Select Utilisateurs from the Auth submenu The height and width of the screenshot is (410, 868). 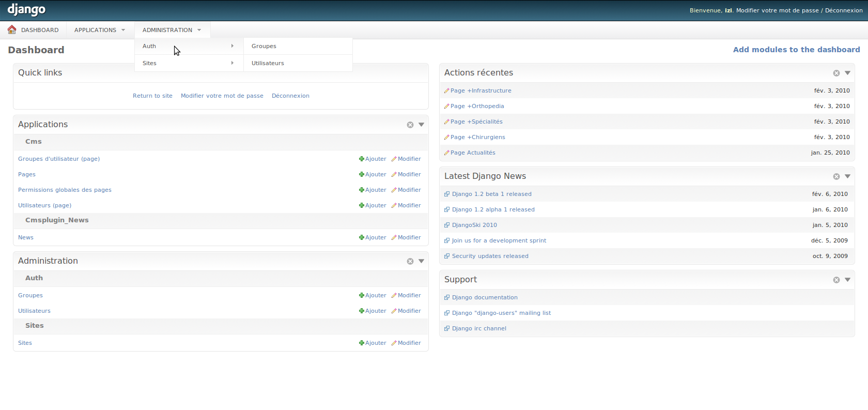268,63
